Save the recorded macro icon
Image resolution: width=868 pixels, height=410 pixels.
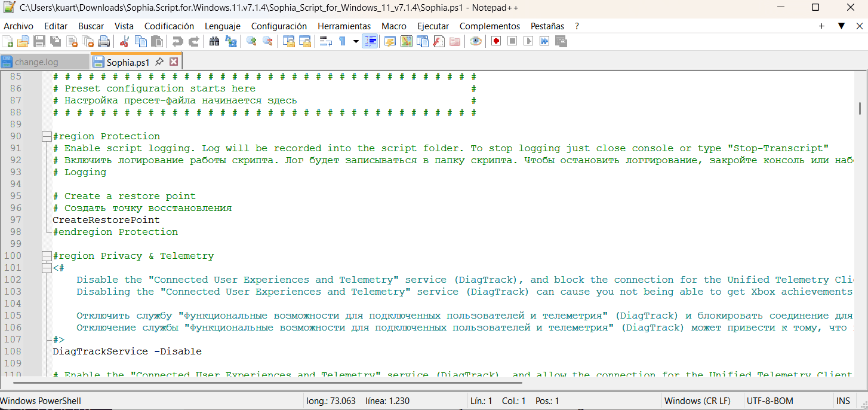point(560,41)
